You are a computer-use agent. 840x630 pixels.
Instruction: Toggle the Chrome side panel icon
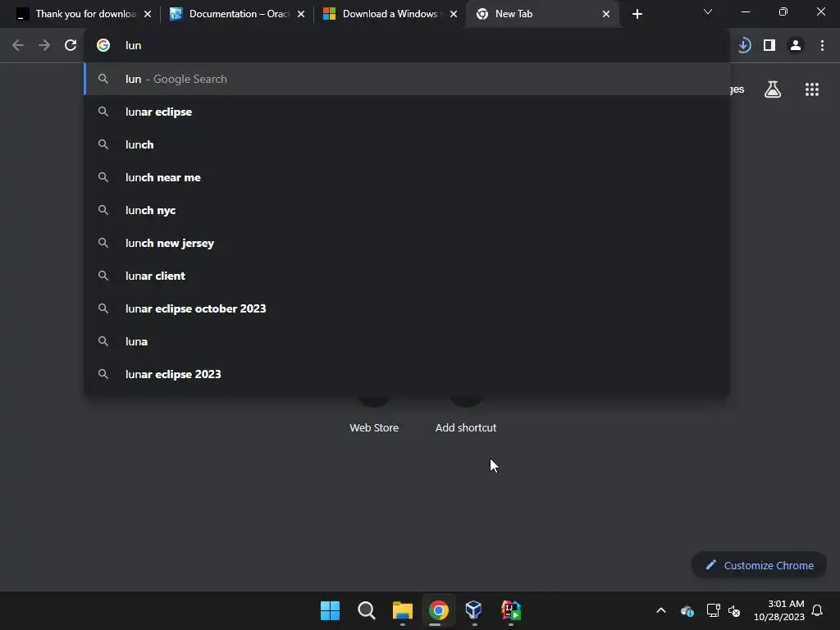[x=769, y=46]
